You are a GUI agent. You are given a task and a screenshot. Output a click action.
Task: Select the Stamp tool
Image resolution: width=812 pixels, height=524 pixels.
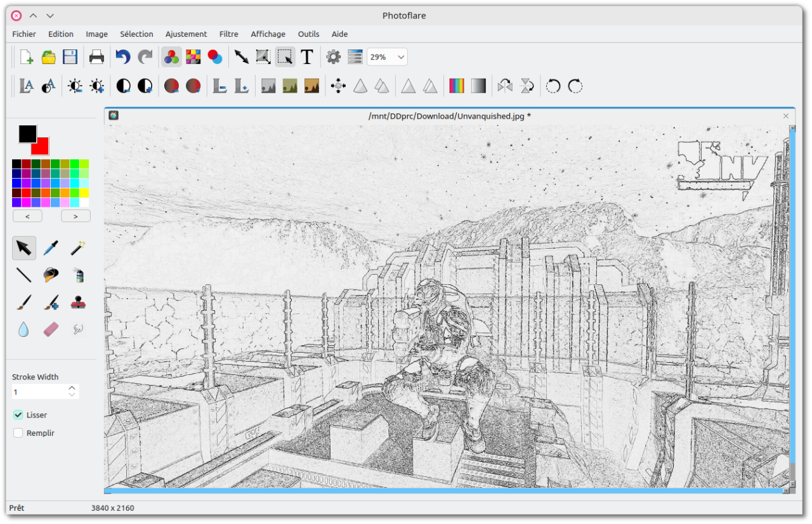coord(77,303)
